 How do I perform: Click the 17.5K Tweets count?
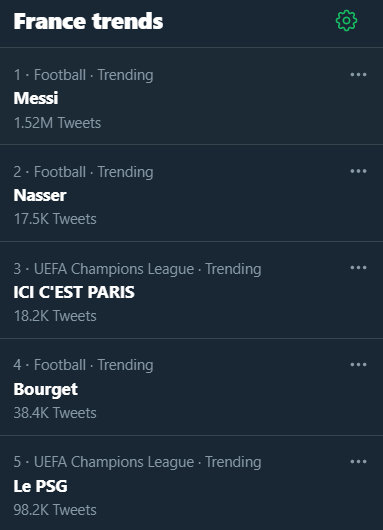tap(55, 219)
